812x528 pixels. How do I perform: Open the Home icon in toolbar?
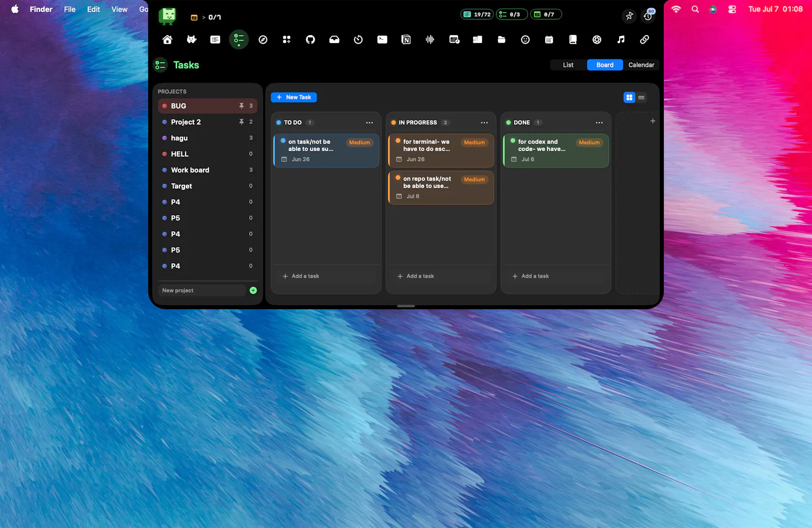pyautogui.click(x=167, y=40)
